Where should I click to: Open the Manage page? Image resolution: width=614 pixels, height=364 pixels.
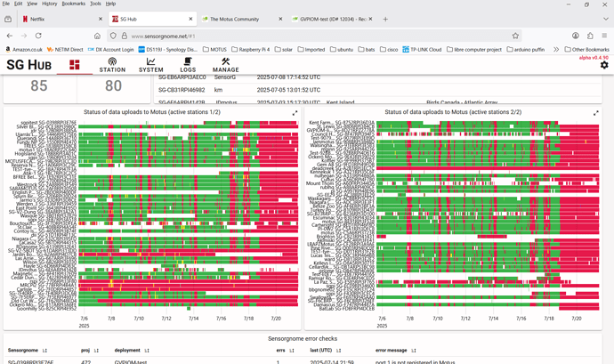(x=225, y=65)
